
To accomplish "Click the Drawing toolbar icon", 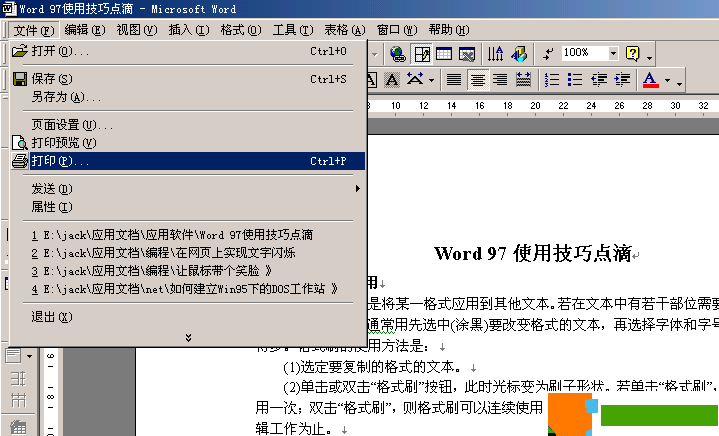I will 519,54.
